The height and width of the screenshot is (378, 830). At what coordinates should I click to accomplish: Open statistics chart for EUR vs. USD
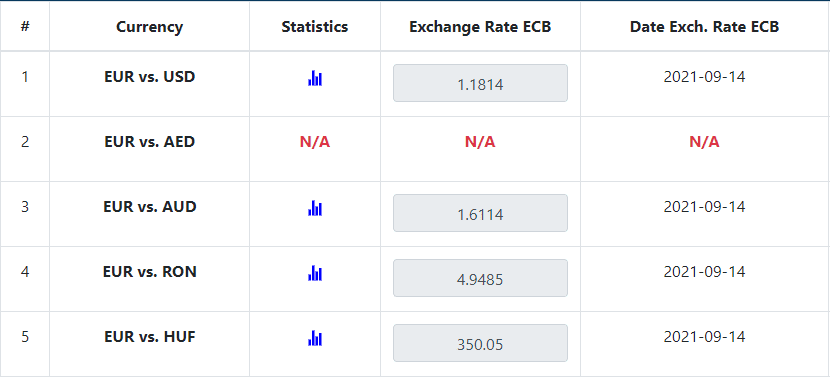point(315,78)
